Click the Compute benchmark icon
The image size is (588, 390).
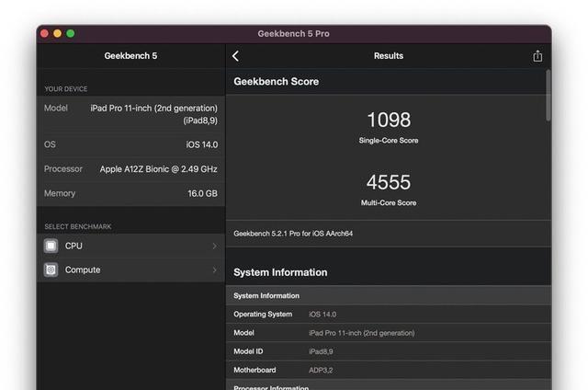click(x=51, y=270)
